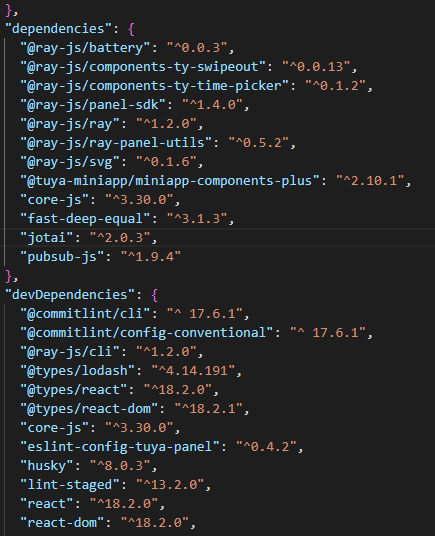The image size is (435, 536).
Task: Click the "react-dom" version "^18.2.0"
Action: pos(155,523)
